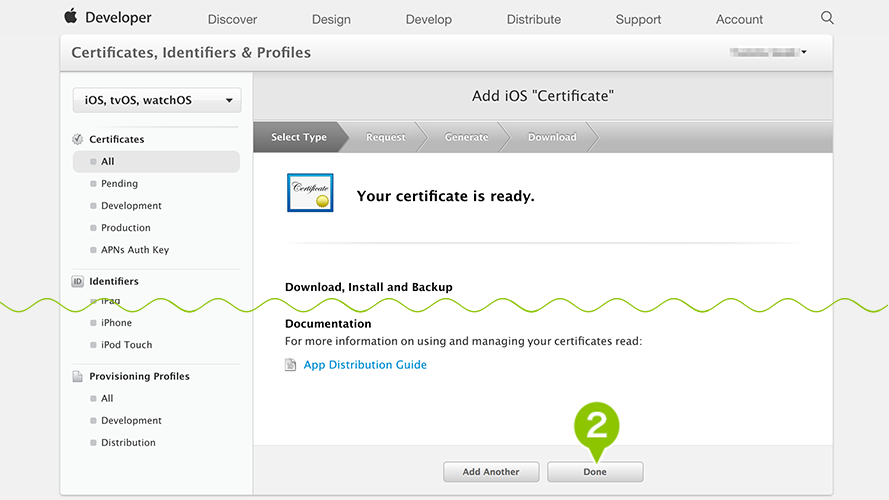Select iPod Touch devices in sidebar
The image size is (889, 500).
pos(126,345)
